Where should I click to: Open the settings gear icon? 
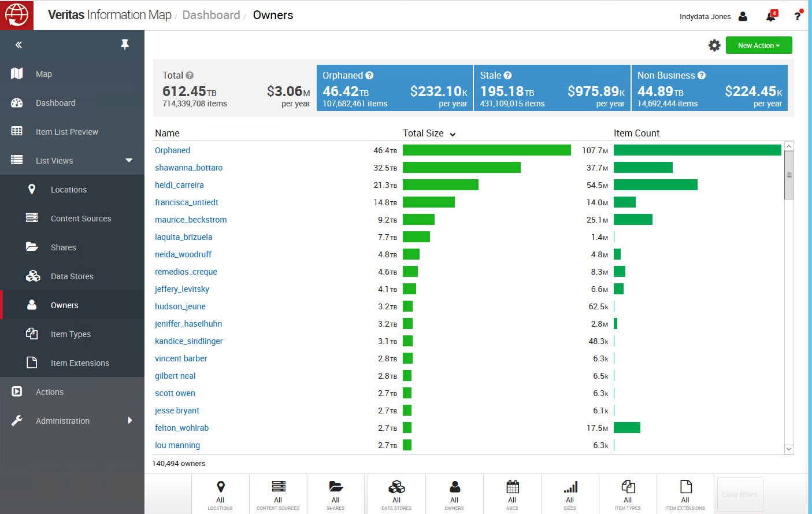[714, 45]
